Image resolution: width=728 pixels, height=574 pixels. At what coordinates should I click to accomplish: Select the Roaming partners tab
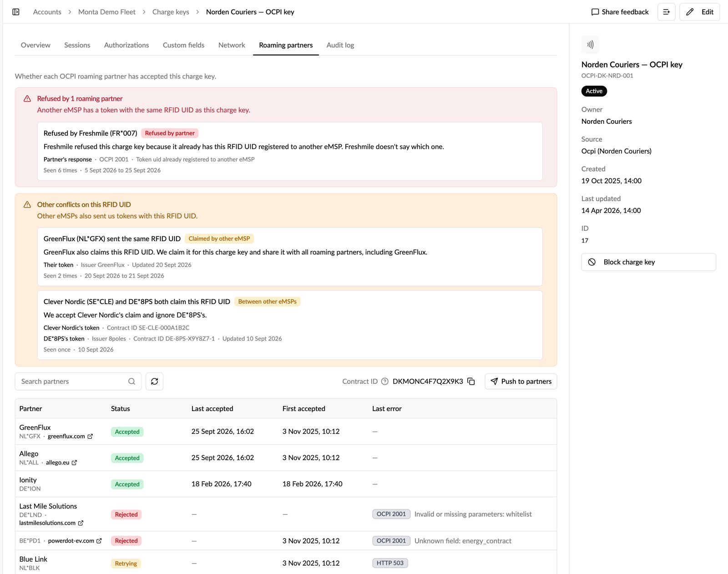(x=286, y=45)
